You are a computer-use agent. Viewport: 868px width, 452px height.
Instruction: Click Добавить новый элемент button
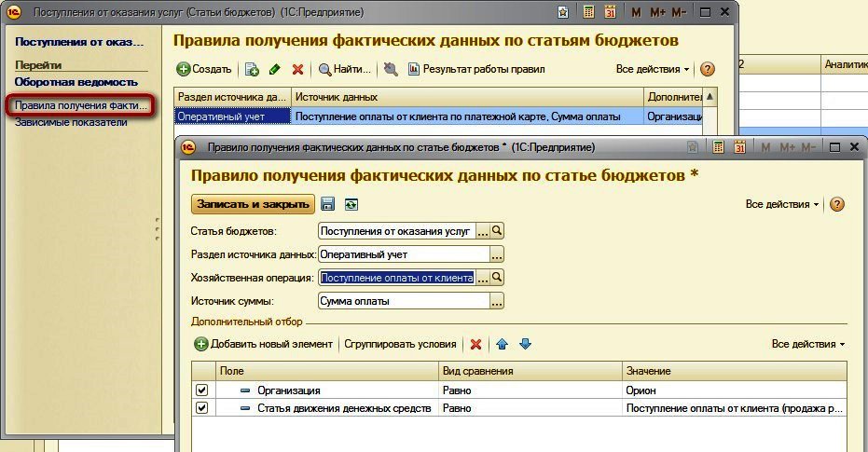click(264, 344)
